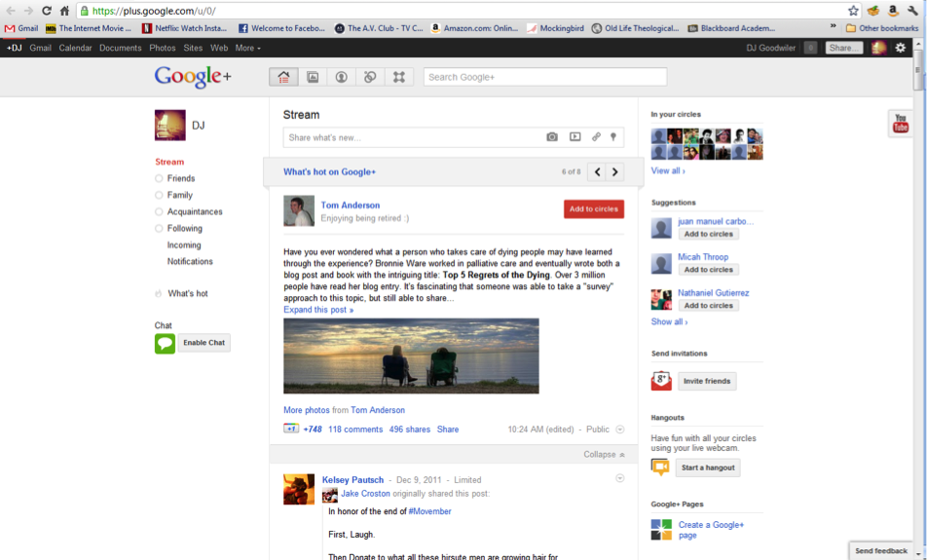This screenshot has height=560, width=927.
Task: Open Other bookmarks folder
Action: (882, 28)
